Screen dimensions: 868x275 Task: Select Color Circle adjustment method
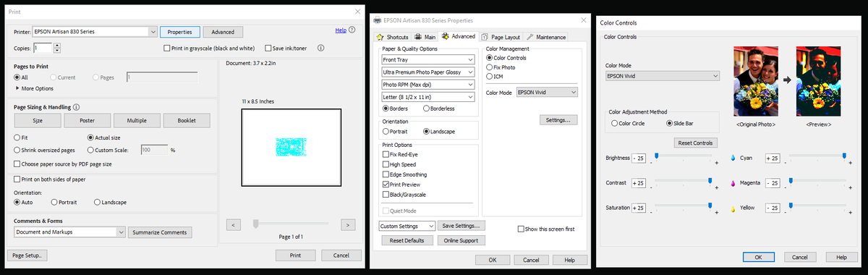click(x=615, y=123)
